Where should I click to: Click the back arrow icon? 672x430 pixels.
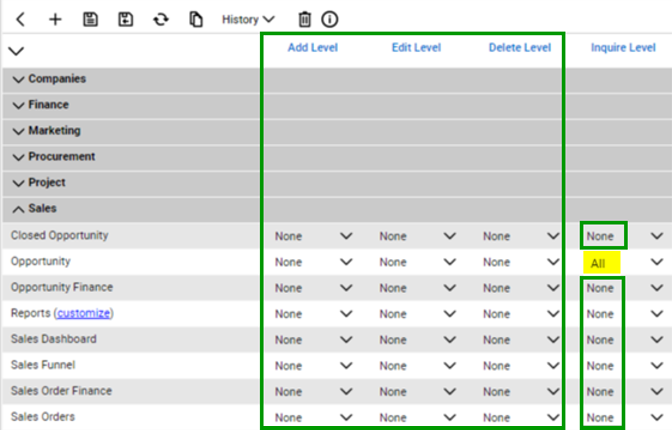tap(20, 19)
